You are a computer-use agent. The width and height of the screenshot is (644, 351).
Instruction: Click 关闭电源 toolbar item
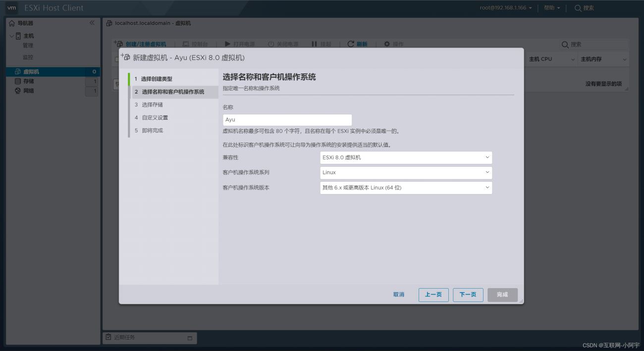click(x=283, y=44)
